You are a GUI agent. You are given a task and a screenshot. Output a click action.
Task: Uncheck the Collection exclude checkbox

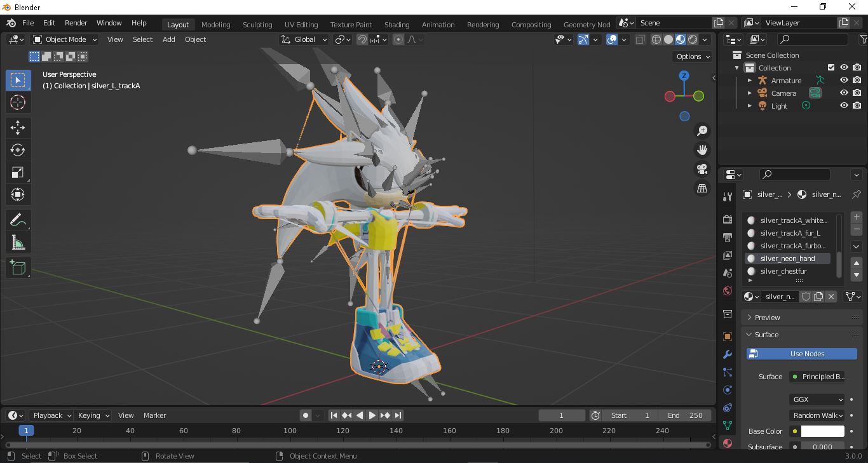(x=831, y=68)
